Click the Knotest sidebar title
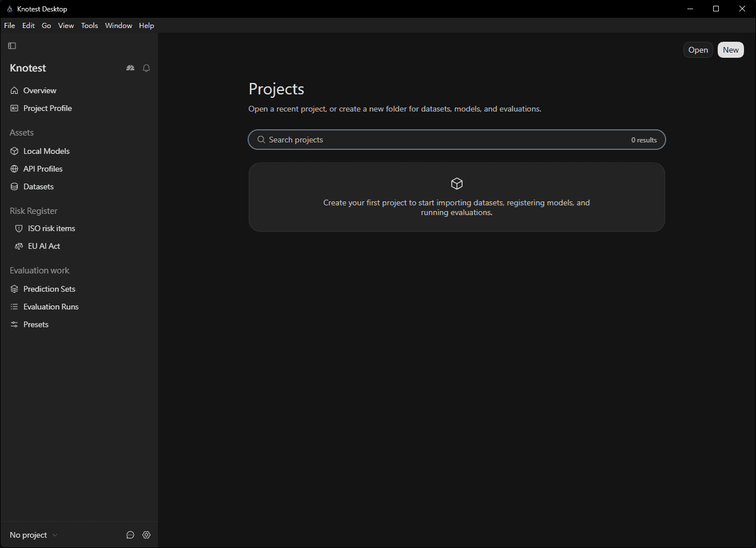756x548 pixels. 28,68
